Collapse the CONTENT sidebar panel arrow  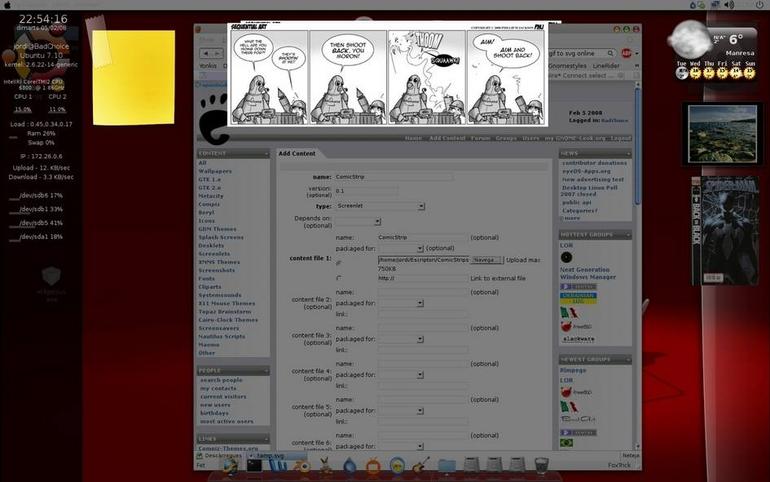266,154
